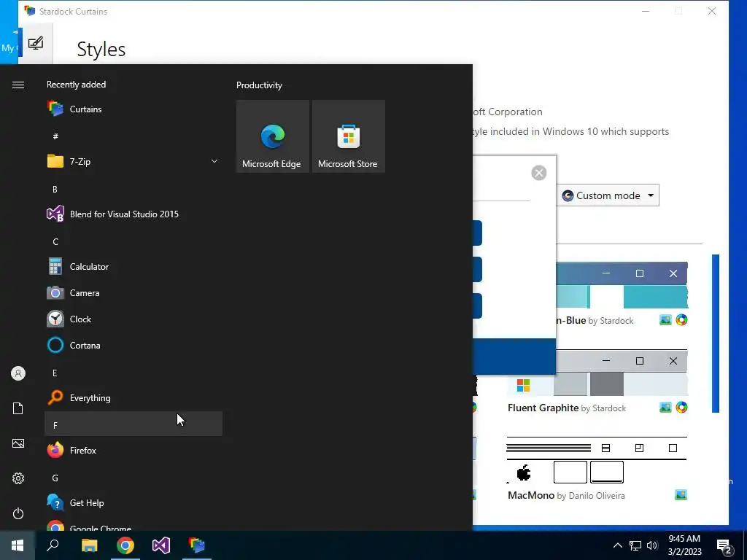Open the Custom mode dropdown
Viewport: 747px width, 560px height.
[608, 195]
